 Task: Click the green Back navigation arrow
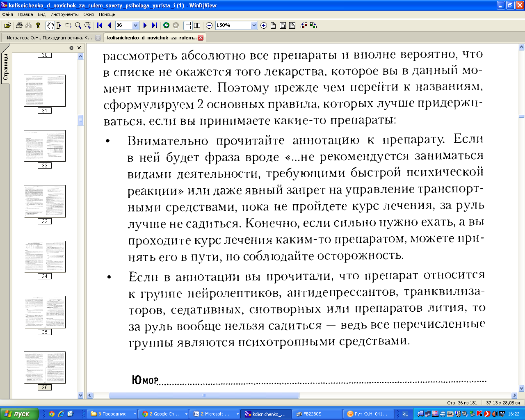pyautogui.click(x=166, y=25)
